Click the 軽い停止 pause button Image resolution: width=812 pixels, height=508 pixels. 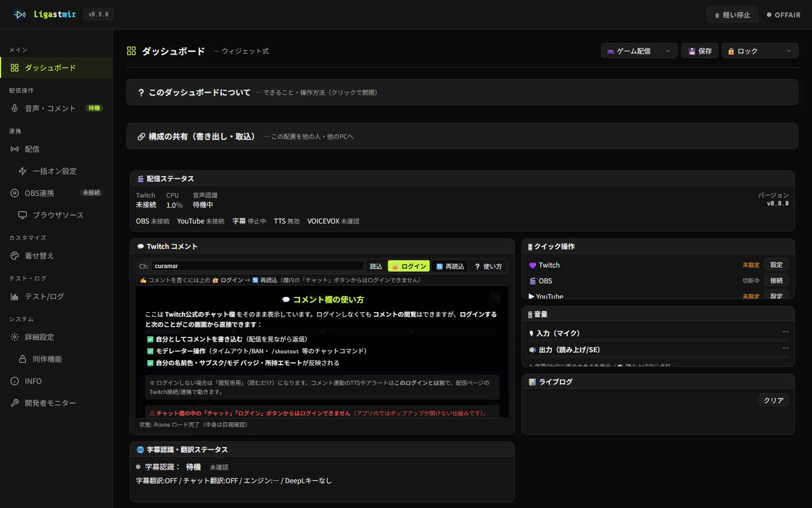732,15
